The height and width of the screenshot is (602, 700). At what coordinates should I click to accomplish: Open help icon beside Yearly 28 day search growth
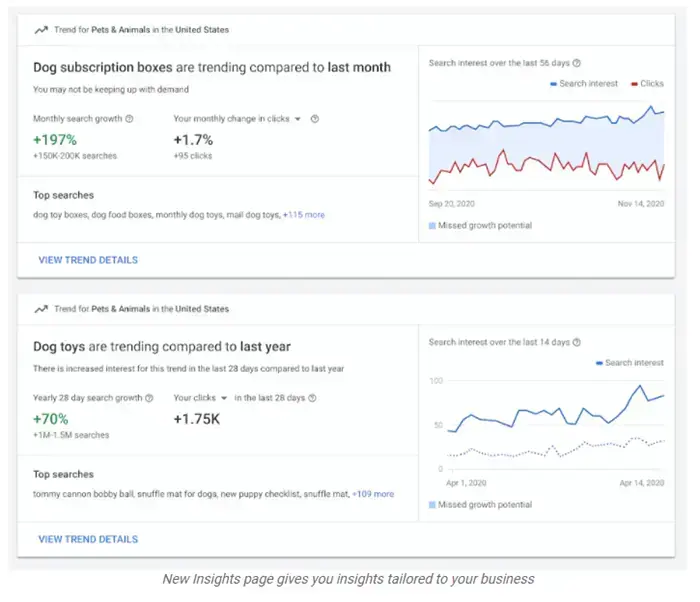(149, 398)
